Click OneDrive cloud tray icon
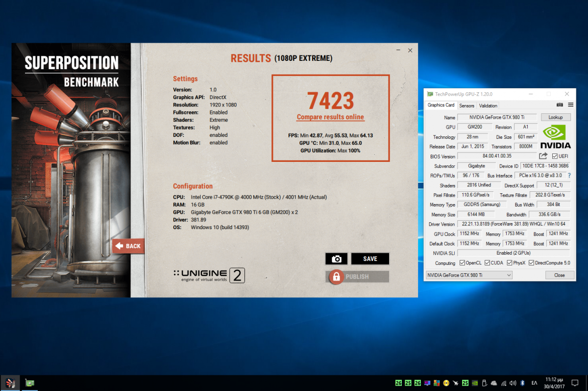Viewport: 588px width, 391px height. [494, 383]
